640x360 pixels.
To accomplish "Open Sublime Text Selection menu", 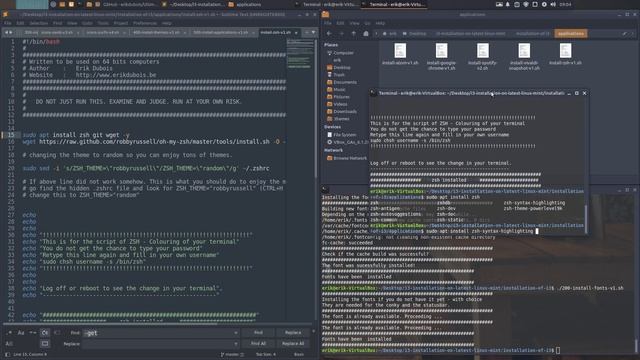I will click(39, 23).
